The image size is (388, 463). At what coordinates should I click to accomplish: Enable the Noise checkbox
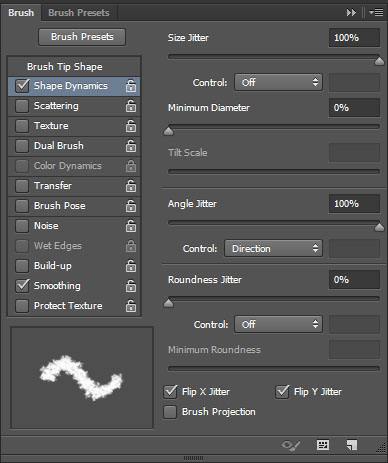[x=22, y=226]
